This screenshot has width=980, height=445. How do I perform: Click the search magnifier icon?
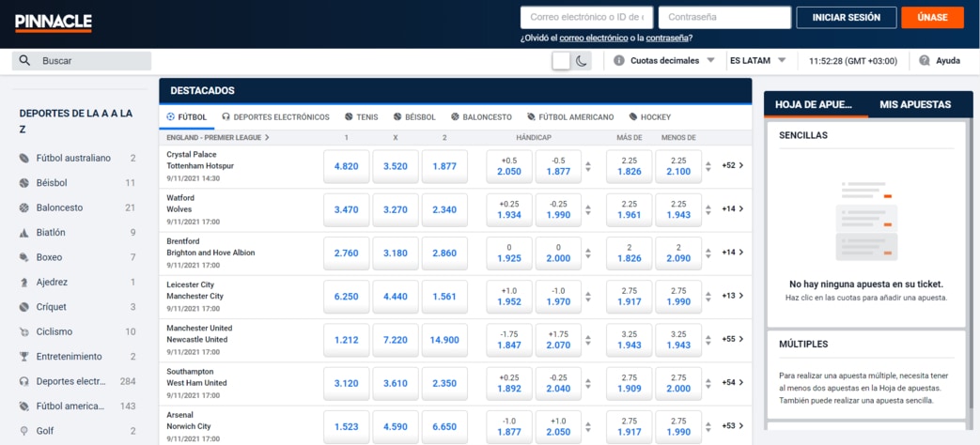[x=25, y=60]
